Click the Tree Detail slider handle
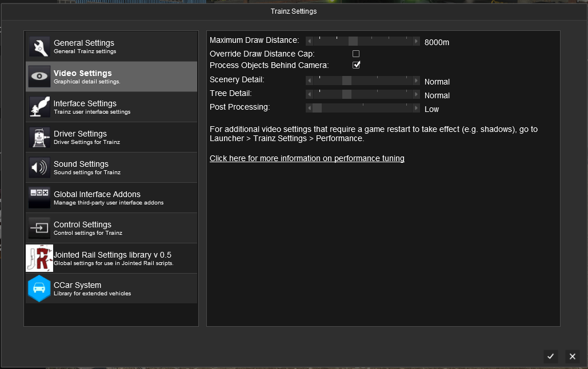The image size is (588, 369). (x=347, y=94)
